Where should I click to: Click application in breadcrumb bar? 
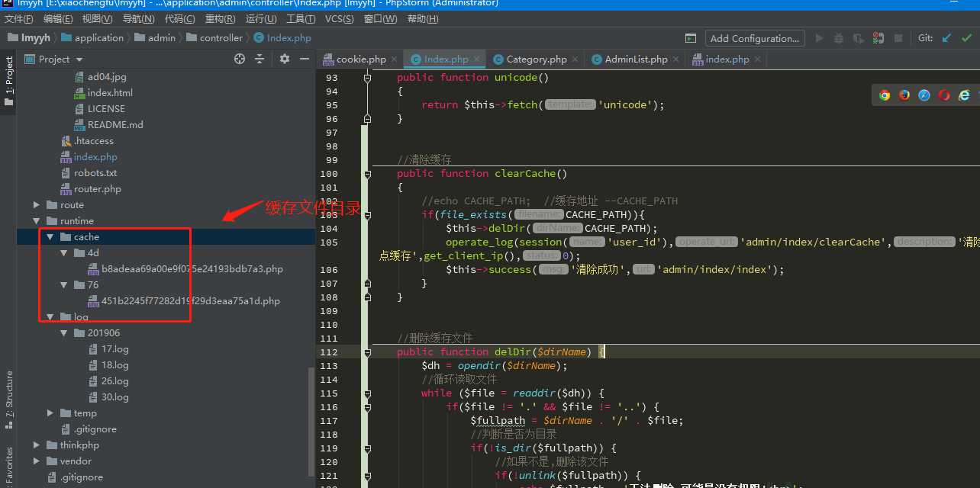[x=92, y=37]
